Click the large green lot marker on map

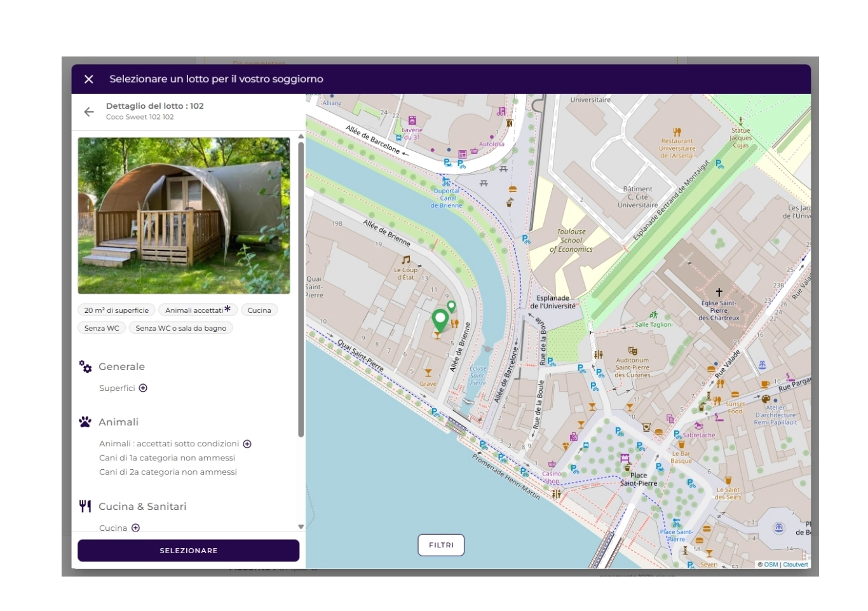440,320
